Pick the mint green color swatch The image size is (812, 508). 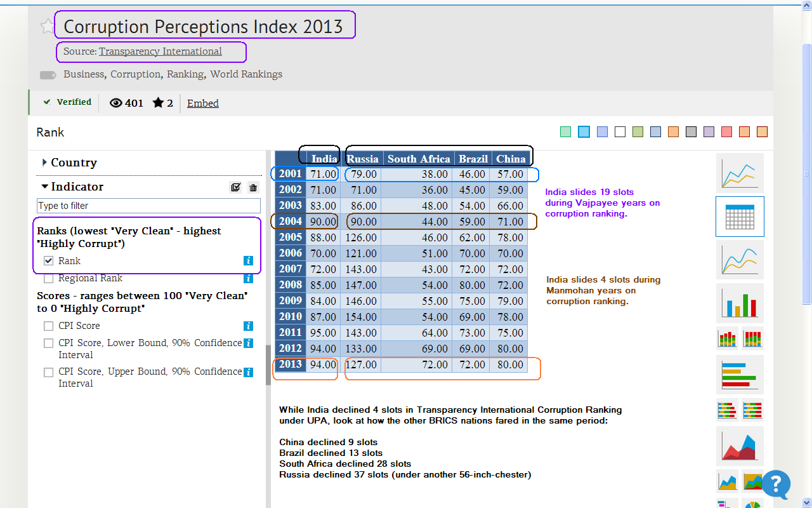point(566,132)
